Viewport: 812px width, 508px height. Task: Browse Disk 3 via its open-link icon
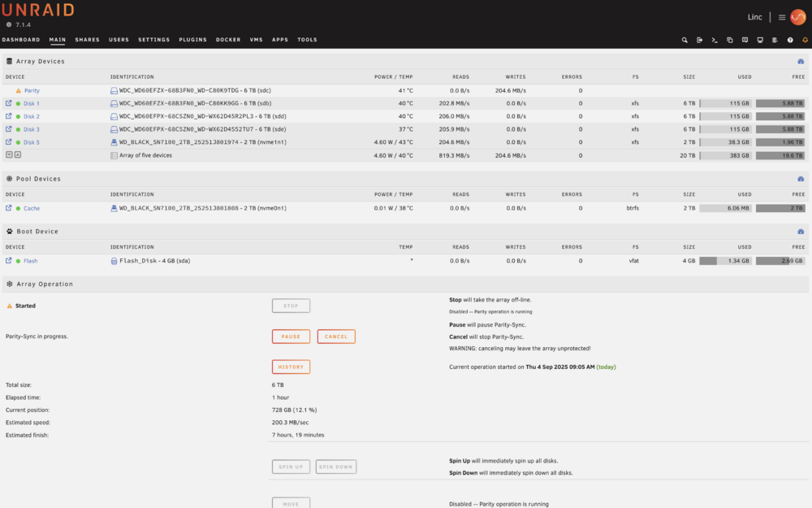point(8,129)
